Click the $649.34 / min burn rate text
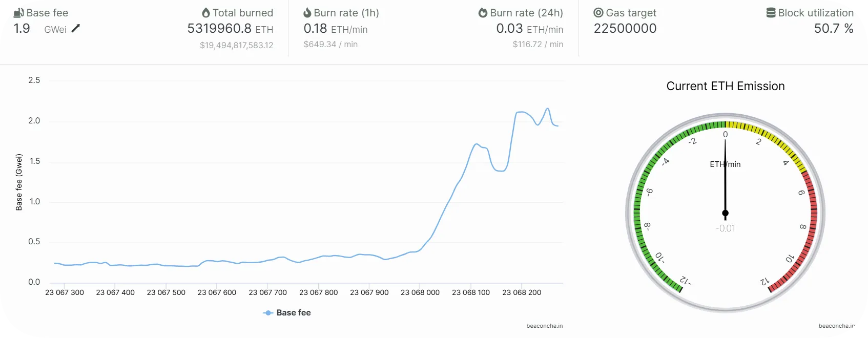The width and height of the screenshot is (868, 338). [330, 45]
